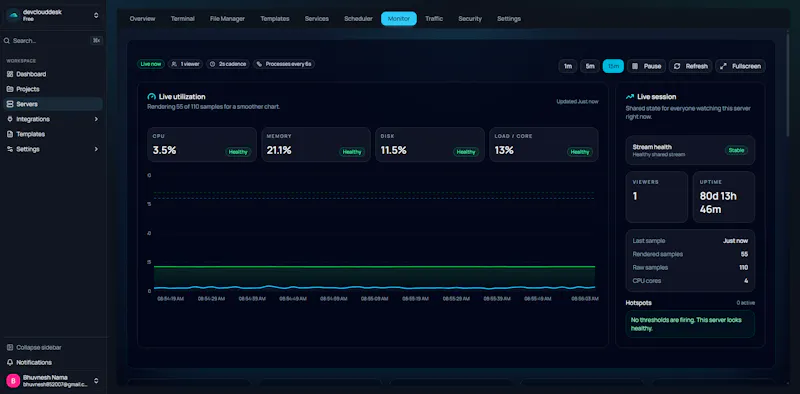Expand the Integrations submenu chevron
This screenshot has height=394, width=800.
click(96, 119)
